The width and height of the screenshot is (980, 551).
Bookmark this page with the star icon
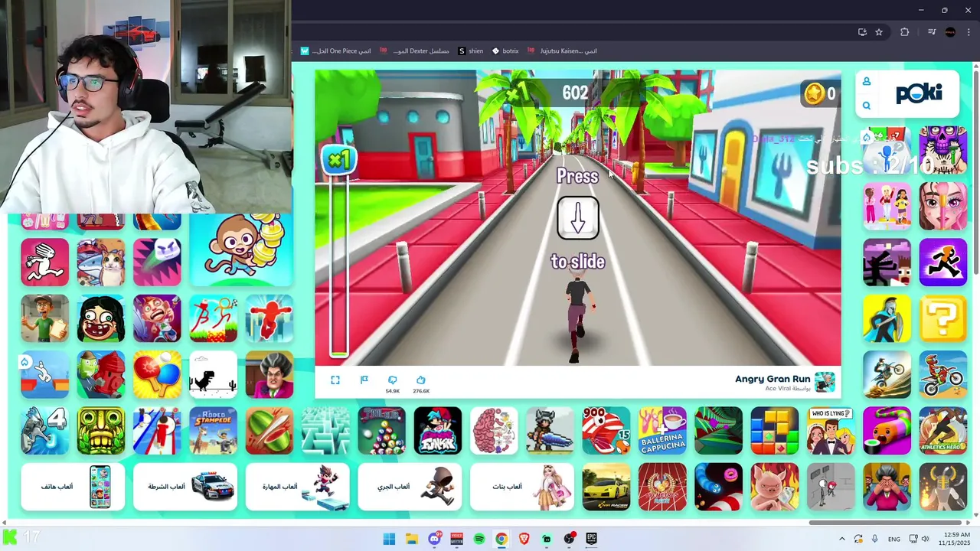coord(879,32)
